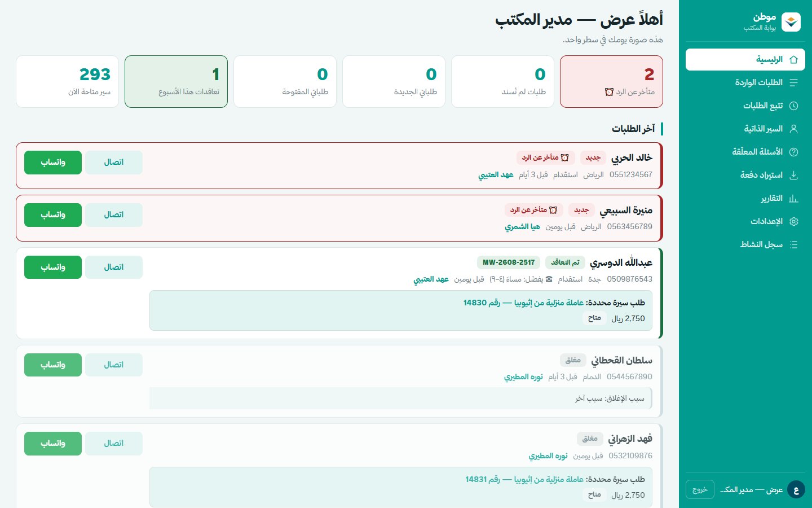The width and height of the screenshot is (812, 508).
Task: Click the question mark icon beside الأسئلة المعلّقة
Action: pos(794,152)
